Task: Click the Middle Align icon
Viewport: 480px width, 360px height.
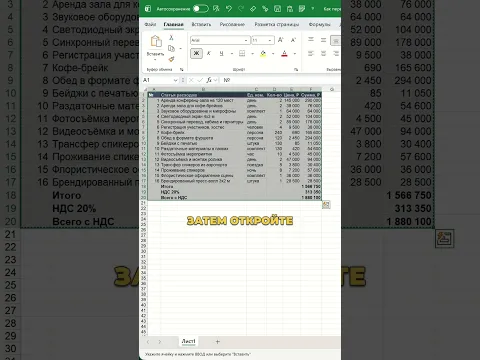Action: [x=323, y=40]
